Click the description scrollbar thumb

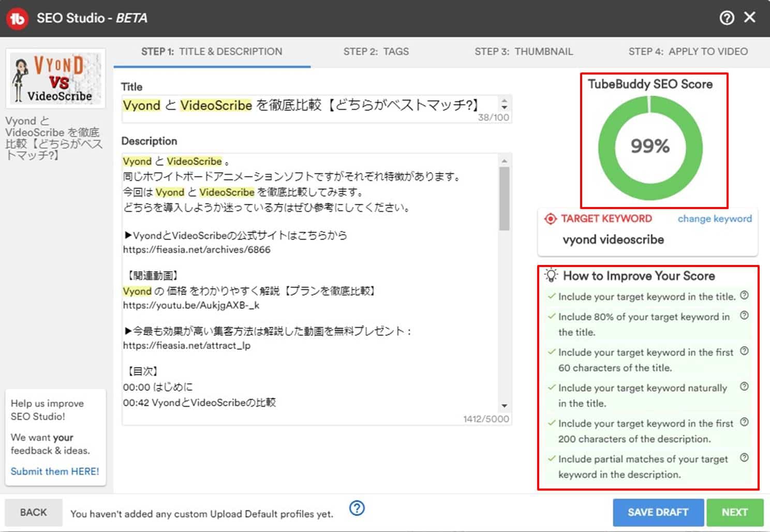coord(505,198)
